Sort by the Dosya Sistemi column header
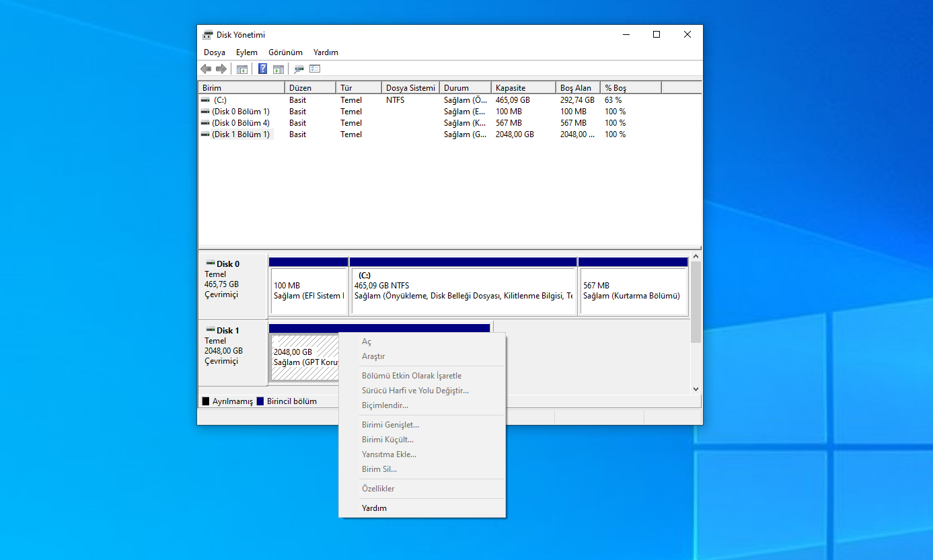The height and width of the screenshot is (560, 933). click(410, 88)
